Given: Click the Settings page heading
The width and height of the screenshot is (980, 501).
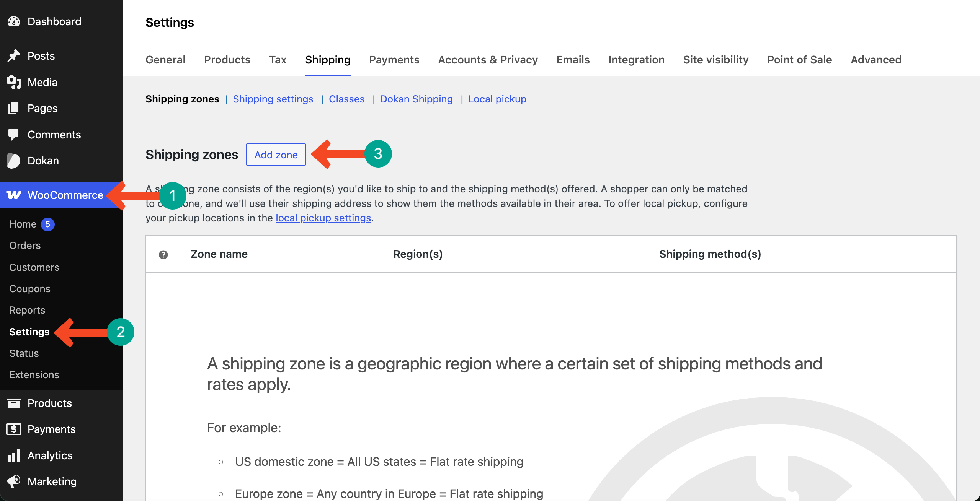Looking at the screenshot, I should point(170,23).
